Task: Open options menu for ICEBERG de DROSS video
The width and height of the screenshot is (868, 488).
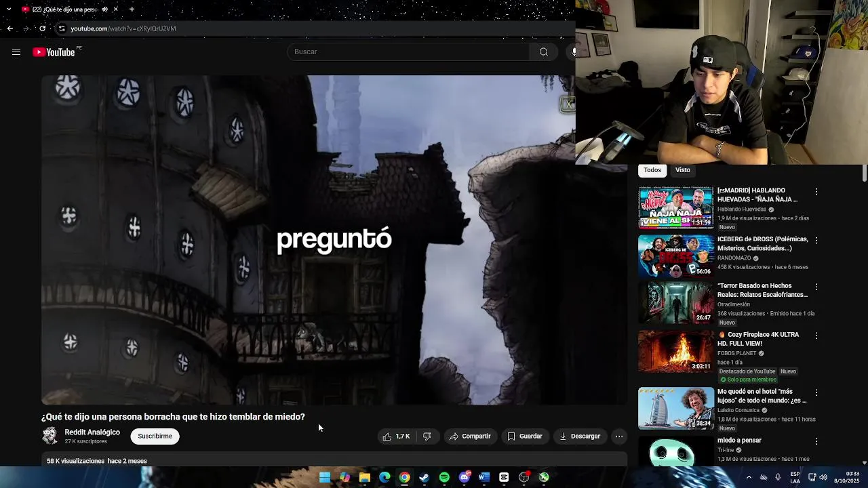Action: tap(816, 241)
